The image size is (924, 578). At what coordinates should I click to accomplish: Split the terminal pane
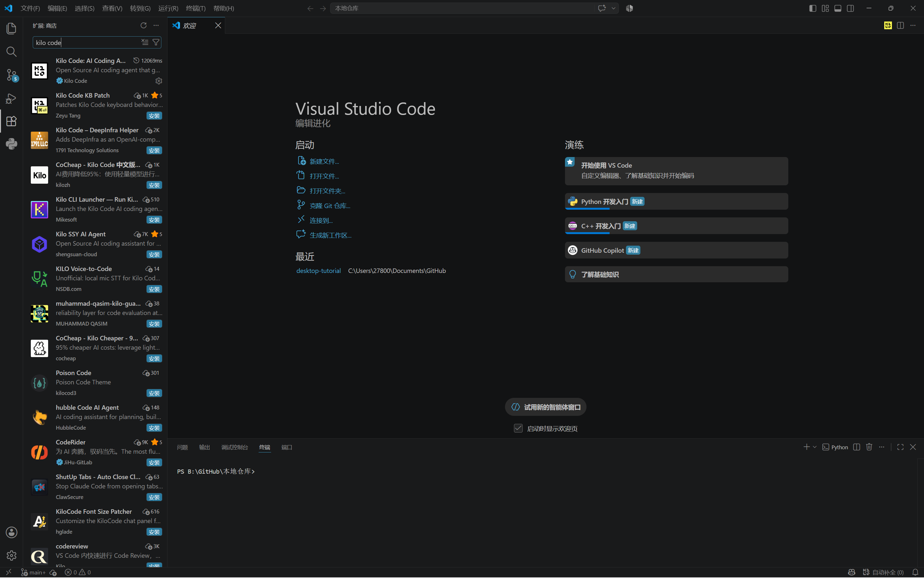857,447
